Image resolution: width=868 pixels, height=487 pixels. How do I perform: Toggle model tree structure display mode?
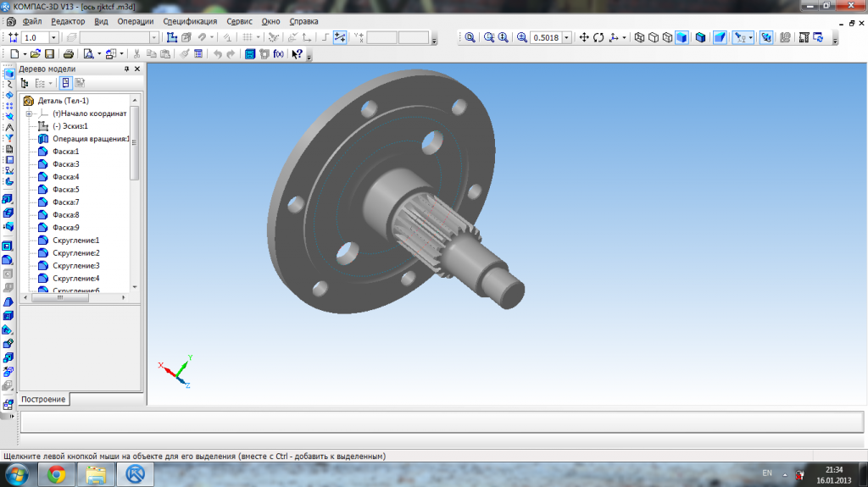pos(65,83)
